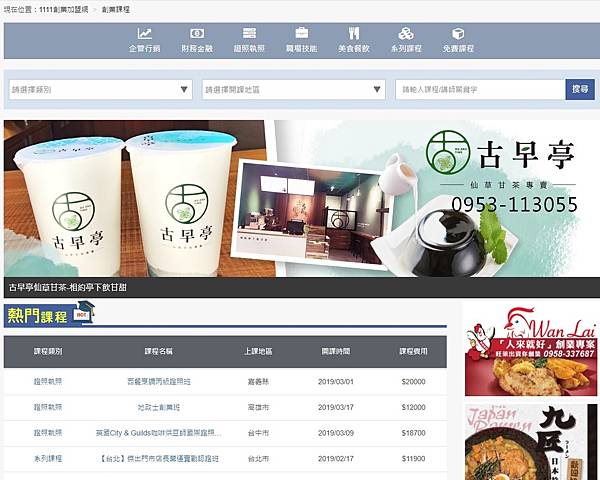Expand the 請選擇類別 category dropdown
Viewport: 600px width, 480px height.
[x=101, y=90]
